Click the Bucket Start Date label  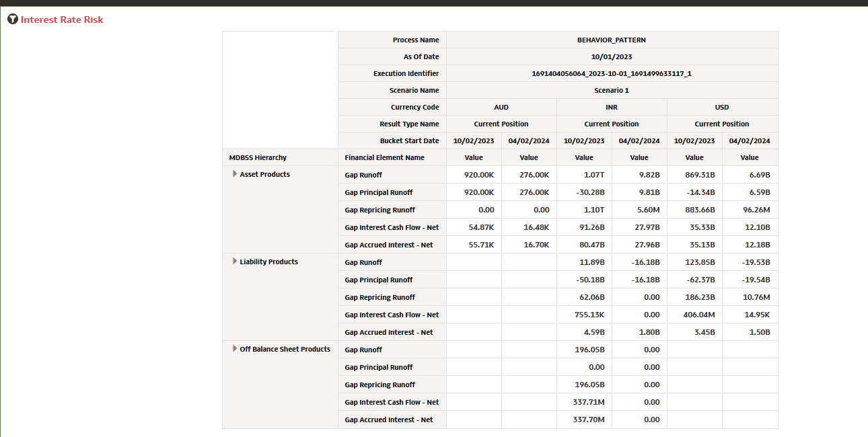tap(410, 141)
